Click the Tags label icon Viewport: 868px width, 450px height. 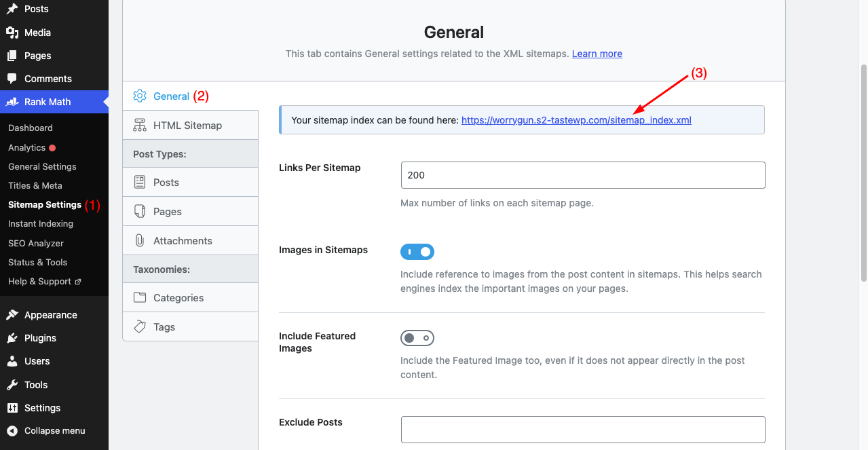click(140, 326)
